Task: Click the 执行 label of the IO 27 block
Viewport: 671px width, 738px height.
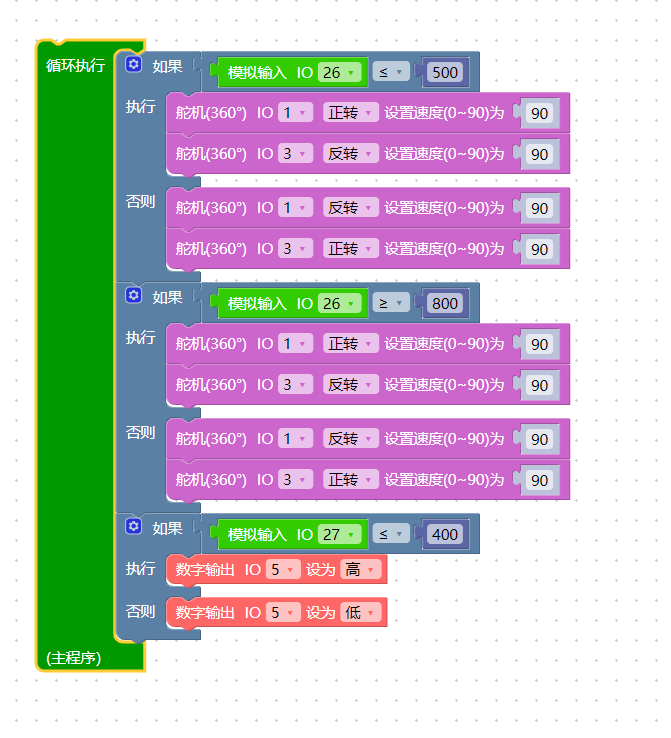Action: (x=140, y=569)
